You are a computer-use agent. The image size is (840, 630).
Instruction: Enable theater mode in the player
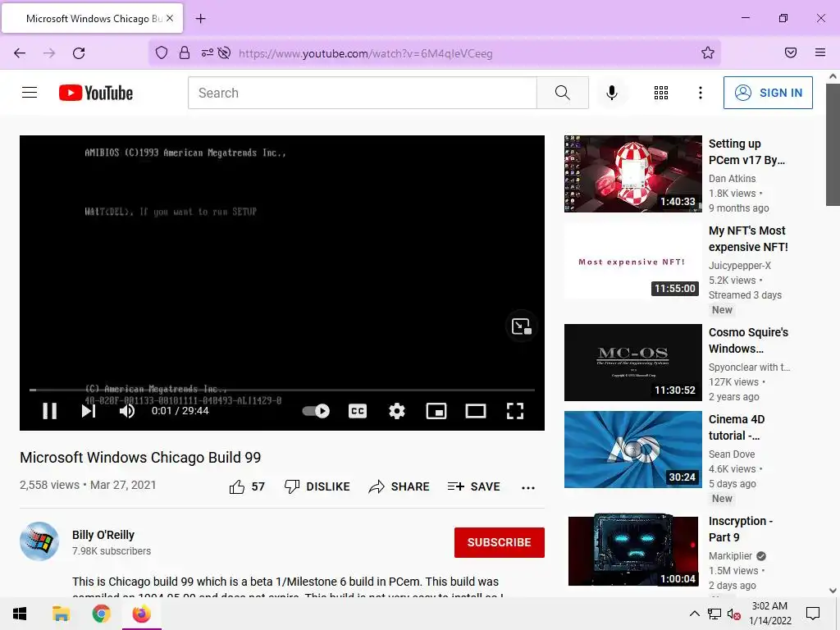475,411
